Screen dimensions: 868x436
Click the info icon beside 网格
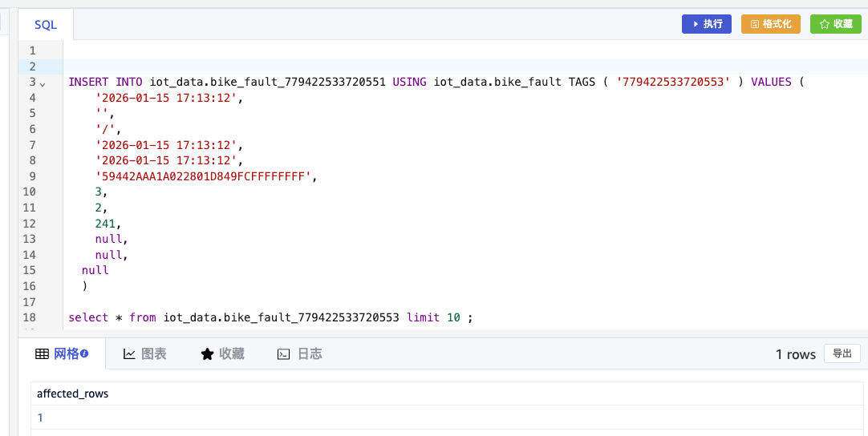coord(84,353)
